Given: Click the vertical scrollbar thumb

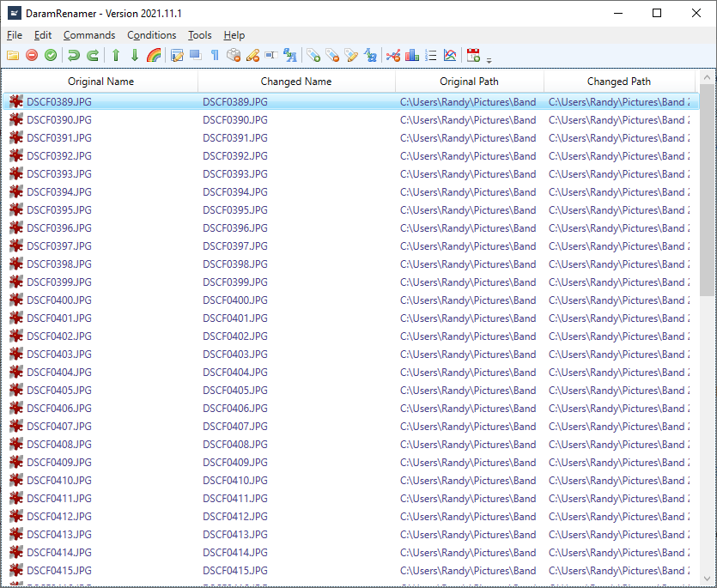Looking at the screenshot, I should click(x=707, y=190).
